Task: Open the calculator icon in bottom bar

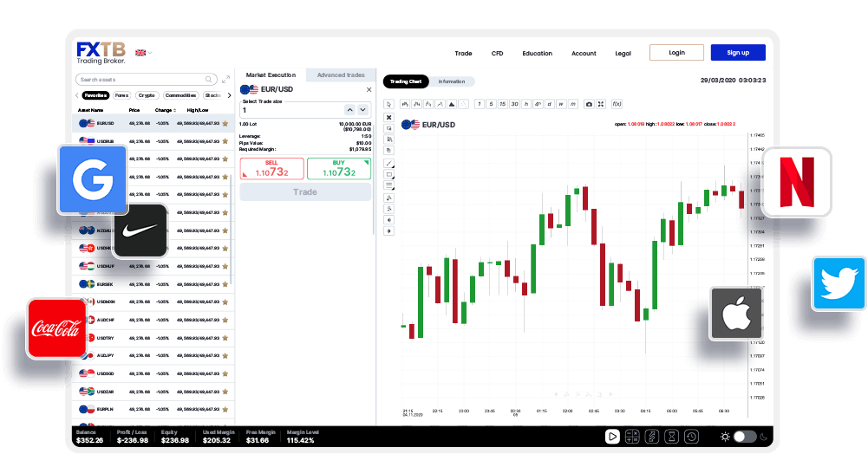Action: click(632, 437)
